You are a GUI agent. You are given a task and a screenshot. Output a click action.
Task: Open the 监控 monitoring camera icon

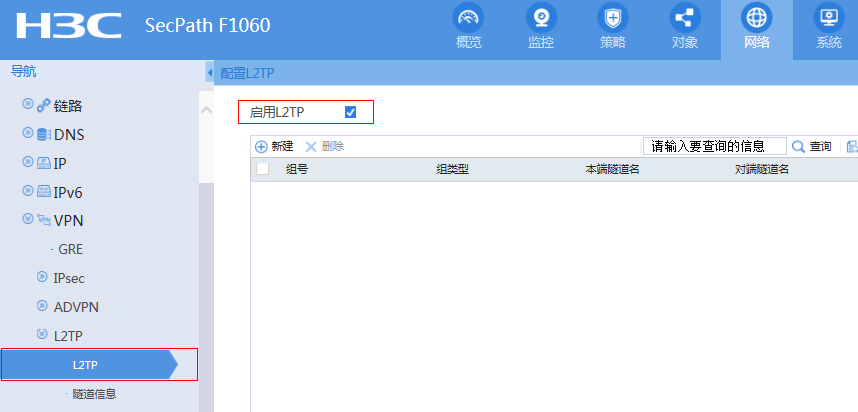click(x=541, y=18)
